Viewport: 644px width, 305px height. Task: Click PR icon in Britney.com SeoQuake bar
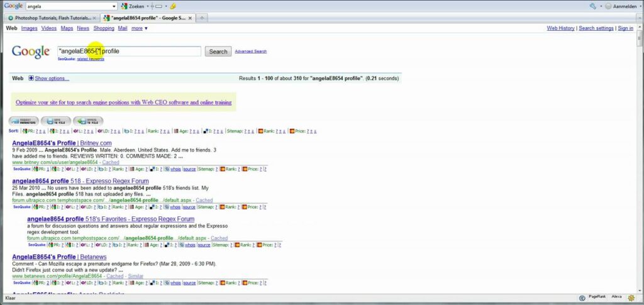tap(36, 169)
